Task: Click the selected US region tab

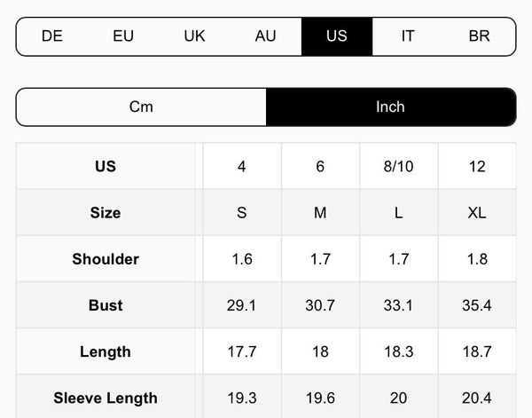Action: (337, 36)
